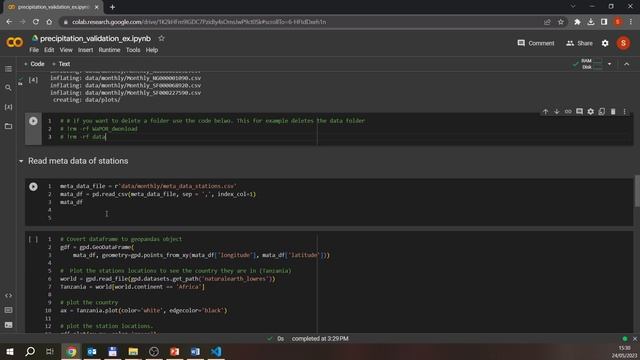Bookmark this page with the star icon
Image resolution: width=640 pixels, height=360 pixels.
tap(561, 22)
